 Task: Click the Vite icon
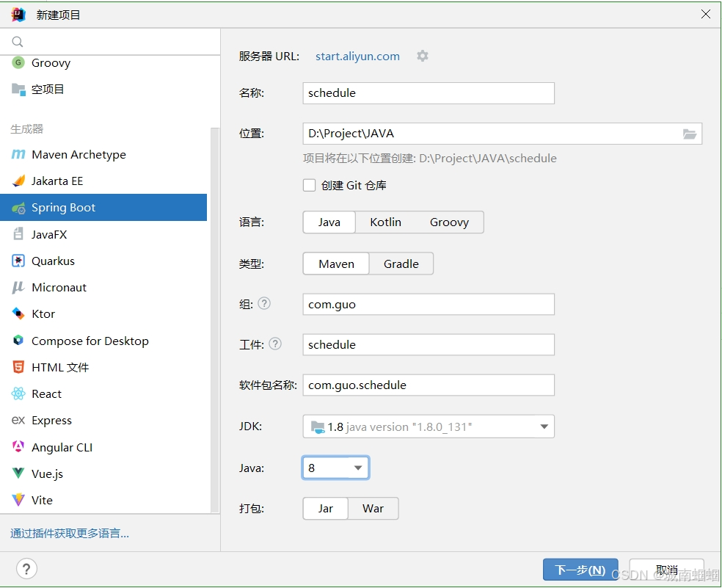tap(18, 500)
